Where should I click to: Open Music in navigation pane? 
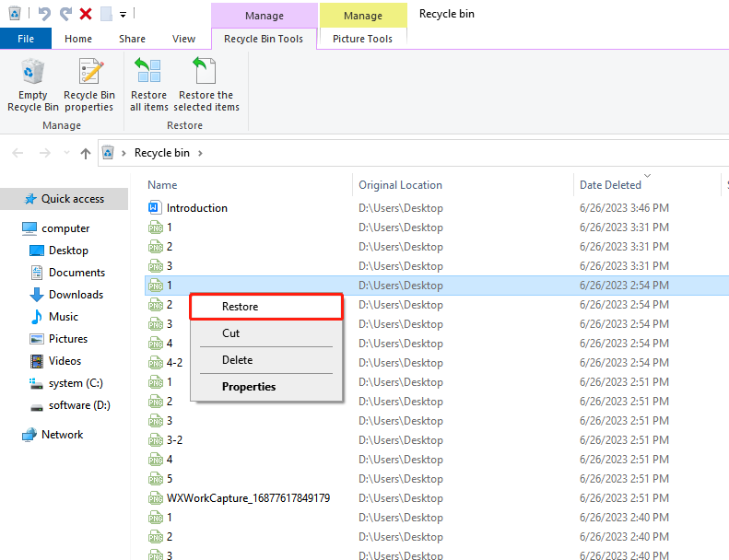coord(54,317)
